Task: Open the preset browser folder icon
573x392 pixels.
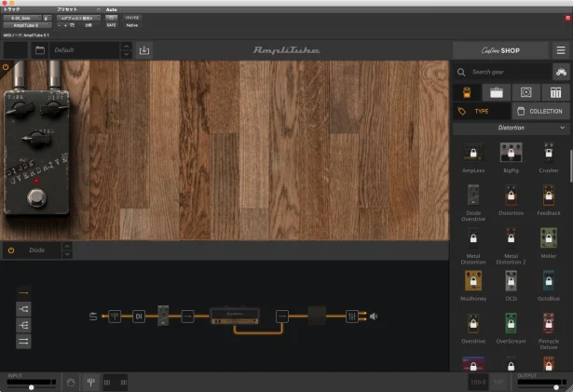Action: pyautogui.click(x=40, y=50)
